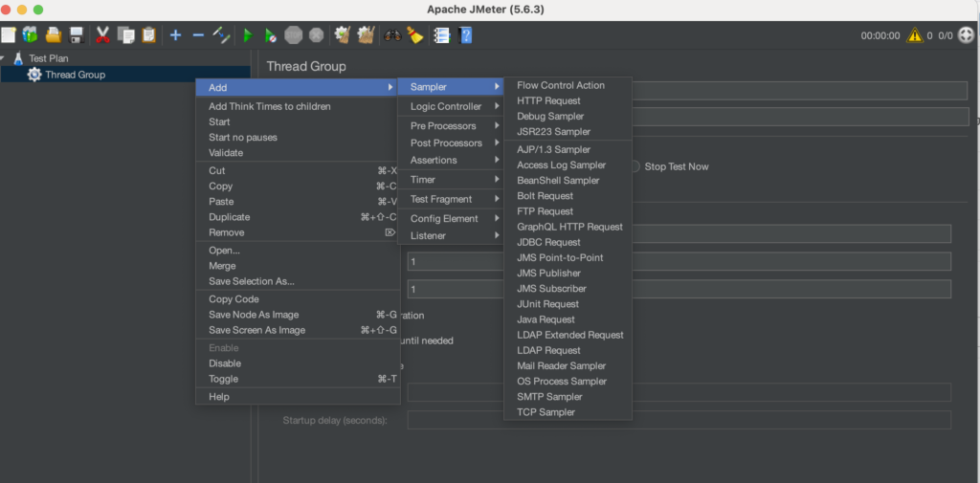The height and width of the screenshot is (483, 980).
Task: Open Search with binoculars icon
Action: pyautogui.click(x=392, y=35)
